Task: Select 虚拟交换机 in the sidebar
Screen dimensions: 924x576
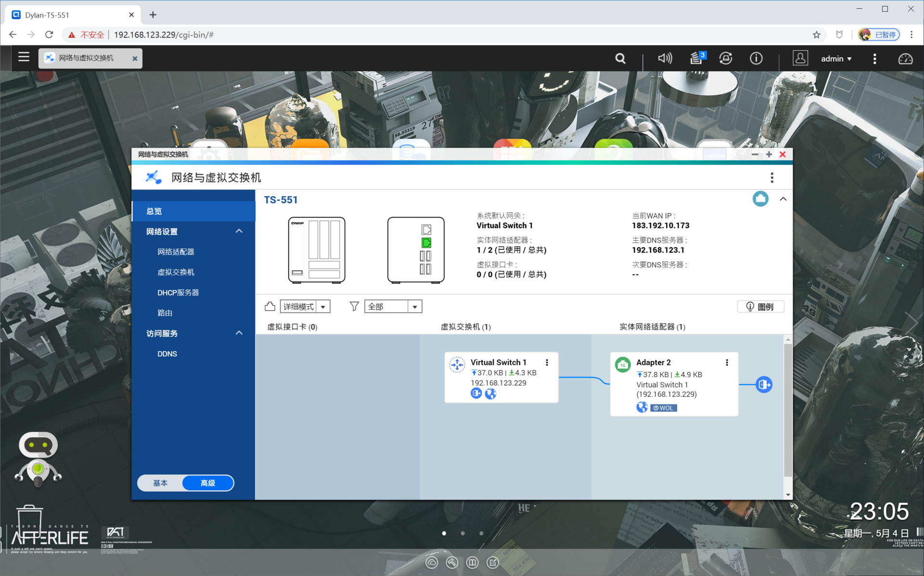Action: tap(176, 272)
